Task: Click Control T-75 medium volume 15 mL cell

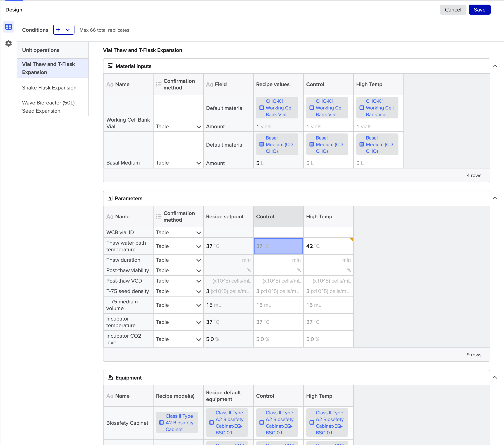Action: coord(278,305)
